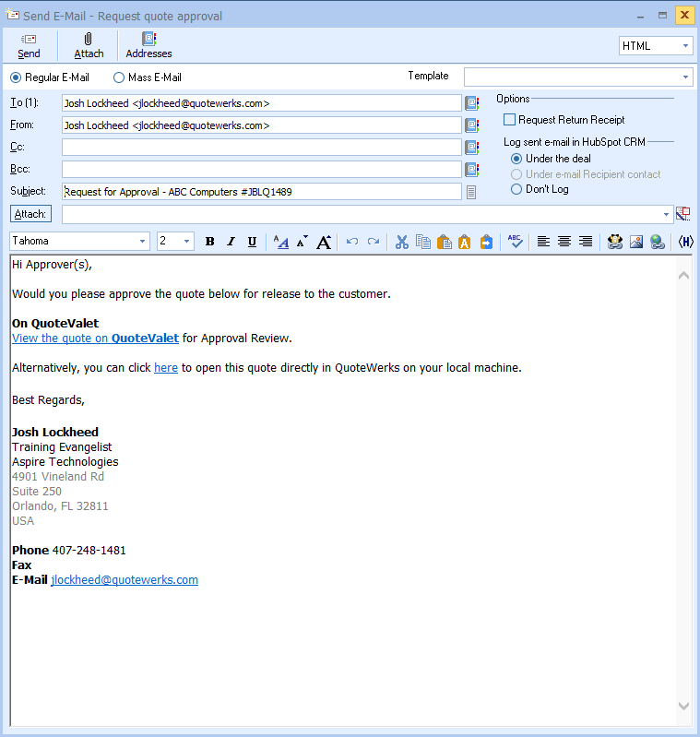This screenshot has height=737, width=700.
Task: Click in the Subject field
Action: (262, 191)
